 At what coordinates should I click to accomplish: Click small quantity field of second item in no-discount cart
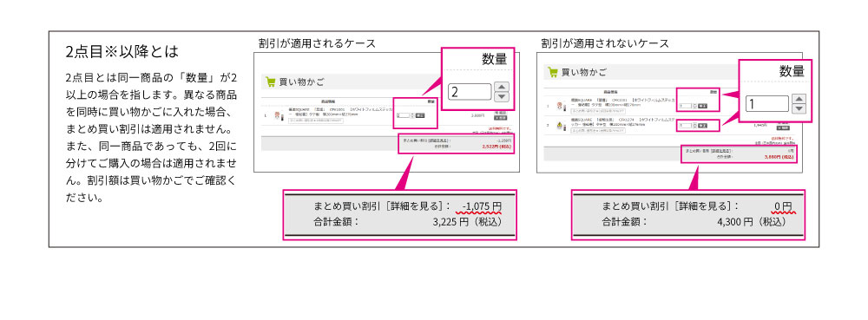pyautogui.click(x=686, y=126)
